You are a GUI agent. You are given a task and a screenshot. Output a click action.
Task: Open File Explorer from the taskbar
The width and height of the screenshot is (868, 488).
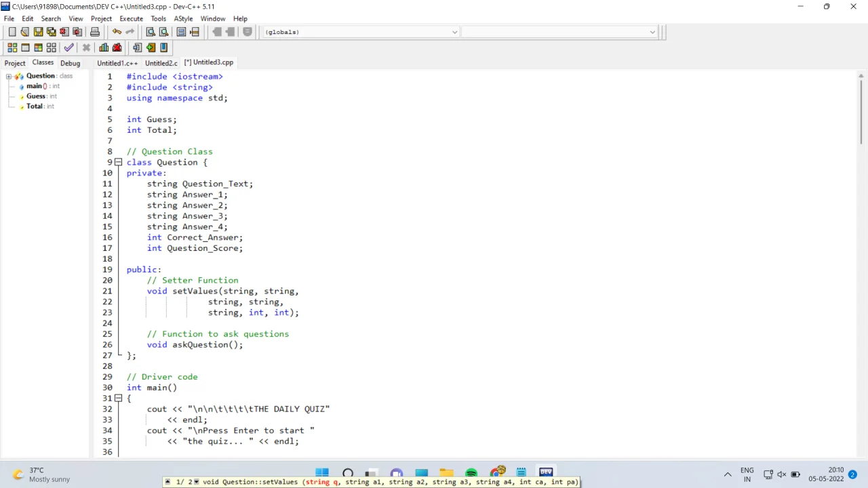tap(446, 474)
